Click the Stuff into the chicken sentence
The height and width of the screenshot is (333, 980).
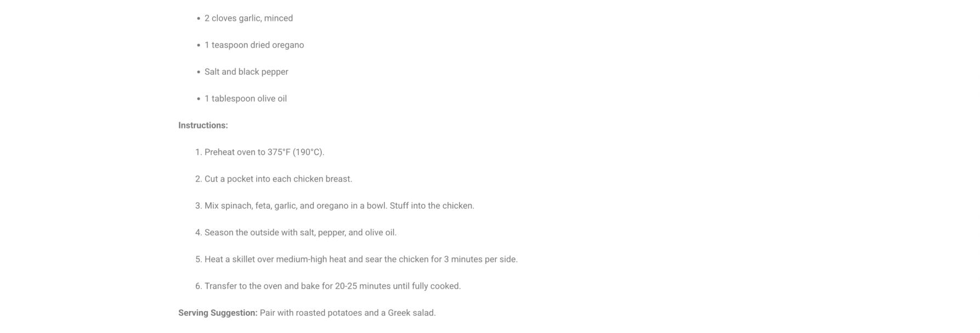[x=432, y=206]
